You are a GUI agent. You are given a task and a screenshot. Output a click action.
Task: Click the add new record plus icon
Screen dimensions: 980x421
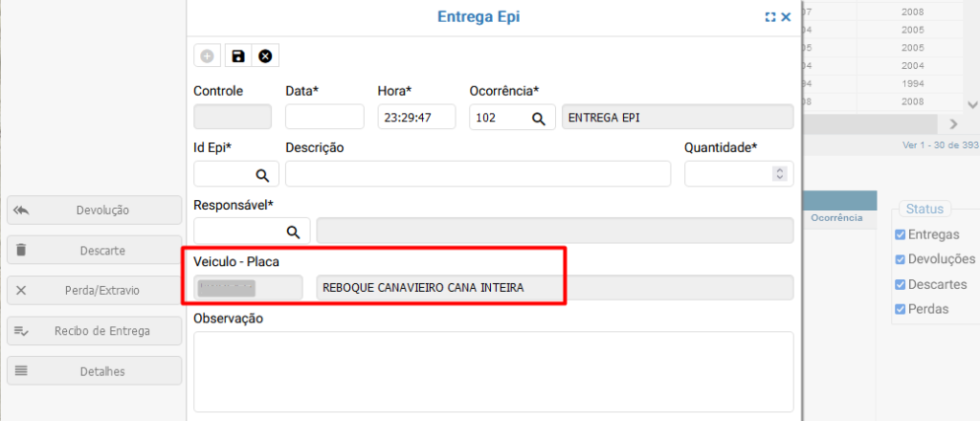[x=207, y=56]
